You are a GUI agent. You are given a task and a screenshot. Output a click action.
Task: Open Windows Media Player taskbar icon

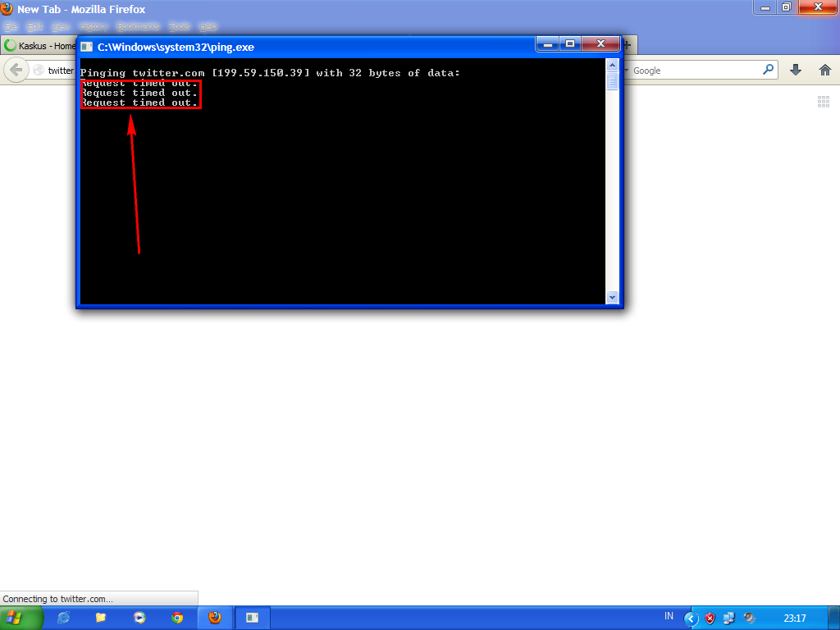click(139, 619)
